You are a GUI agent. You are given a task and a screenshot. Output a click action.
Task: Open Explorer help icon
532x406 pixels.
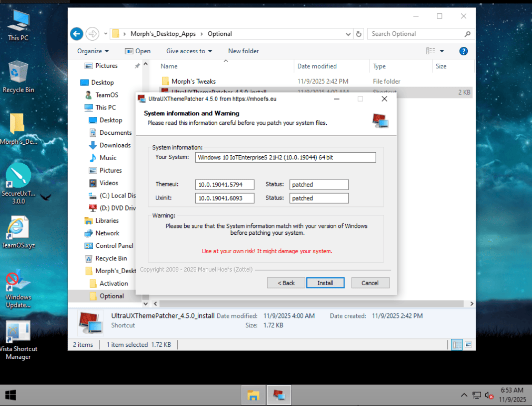tap(463, 51)
